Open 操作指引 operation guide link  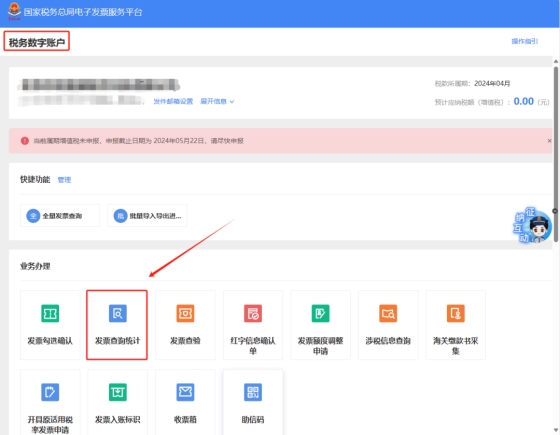[525, 41]
